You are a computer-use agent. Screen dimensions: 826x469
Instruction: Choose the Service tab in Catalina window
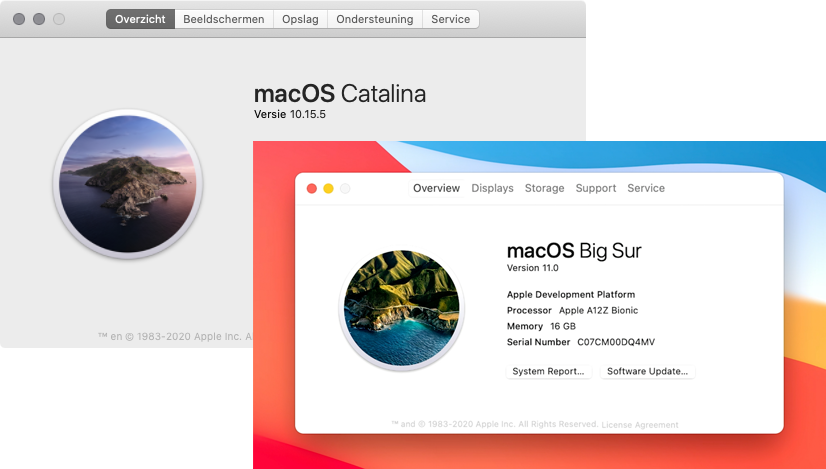pos(450,19)
